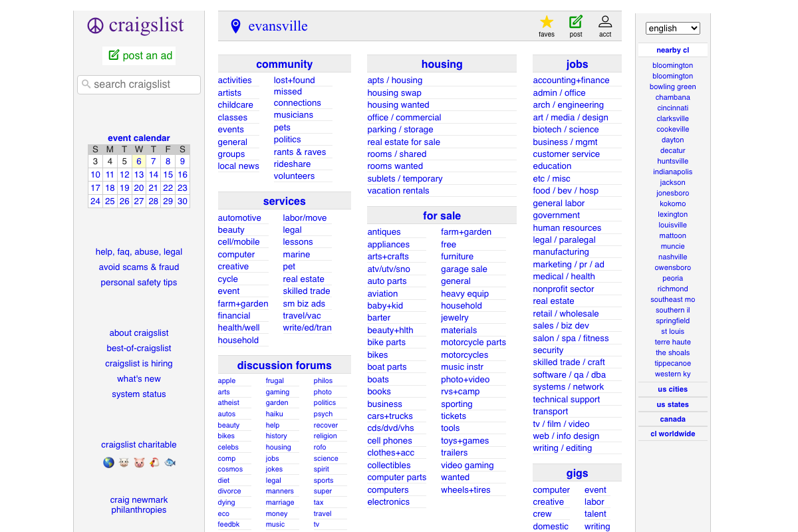Open the best-of-craigslist link
The image size is (798, 532).
tap(139, 348)
